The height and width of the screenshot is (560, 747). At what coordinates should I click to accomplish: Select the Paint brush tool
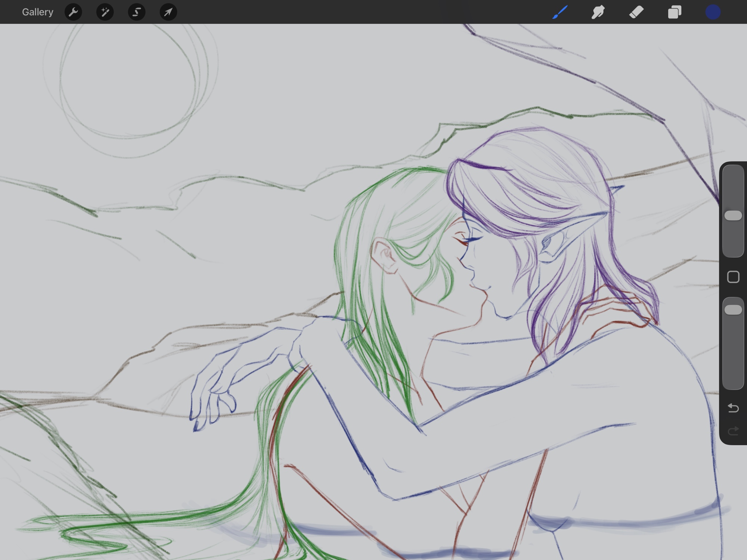click(560, 12)
